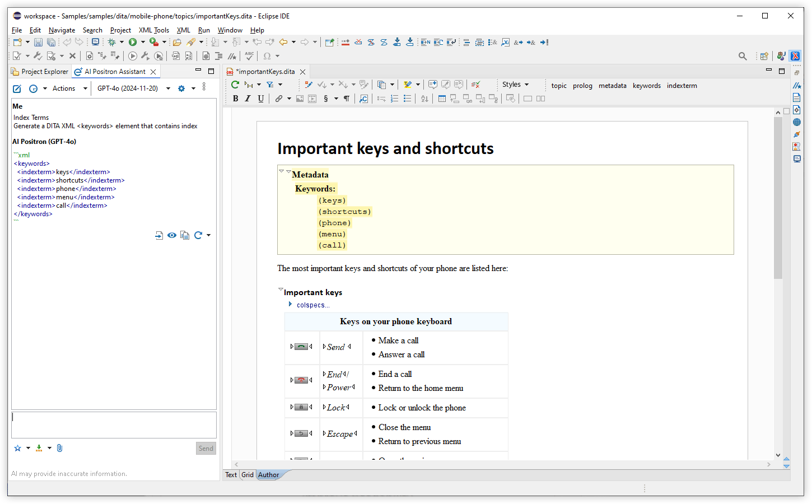This screenshot has height=504, width=812.
Task: Click the Send button
Action: coord(206,449)
